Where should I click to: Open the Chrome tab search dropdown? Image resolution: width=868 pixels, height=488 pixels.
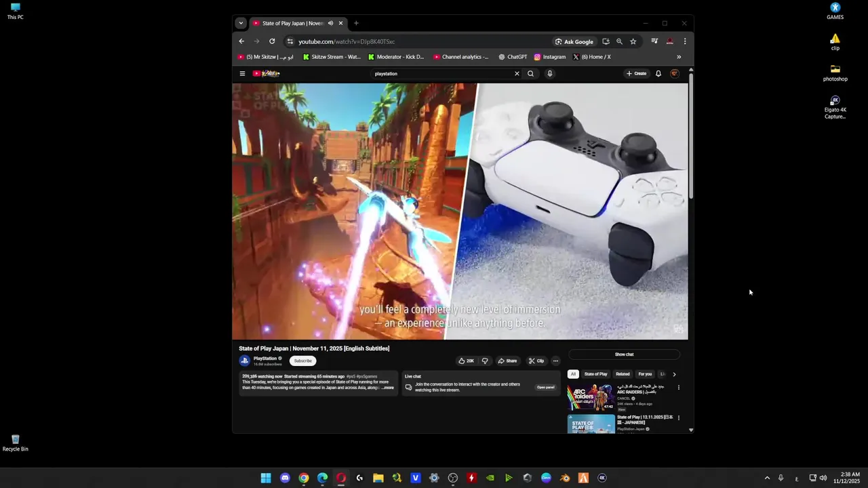240,23
